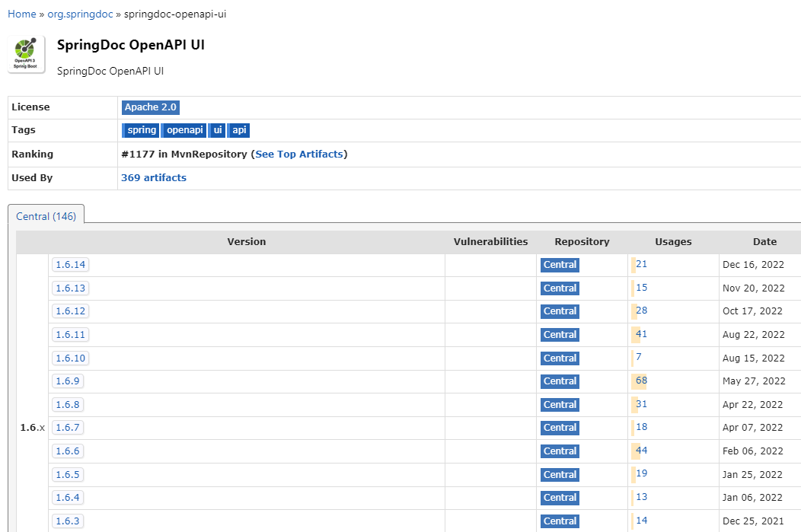Switch to Central (146) tab

click(x=46, y=216)
